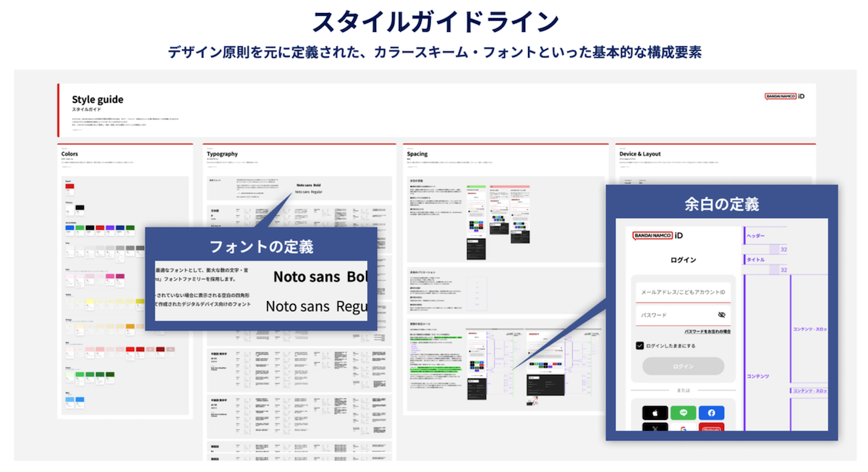
Task: Click the メールアドレス/こどもアカウントID field
Action: 683,292
